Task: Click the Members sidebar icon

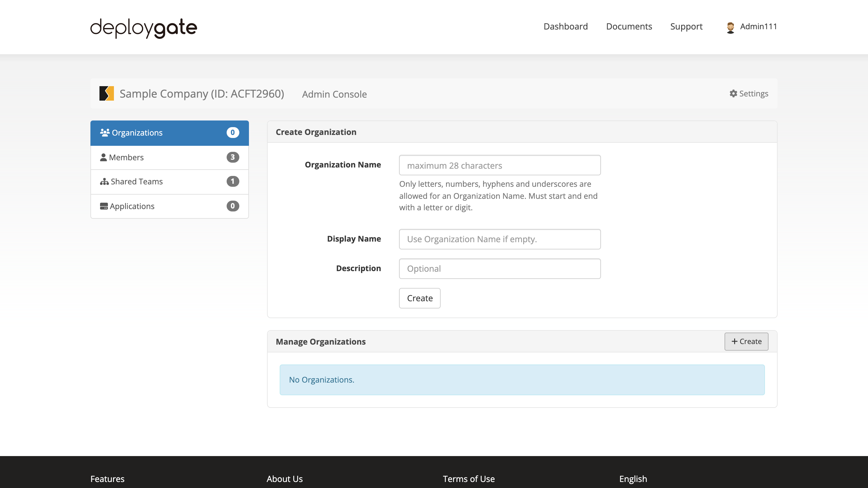Action: pyautogui.click(x=103, y=157)
